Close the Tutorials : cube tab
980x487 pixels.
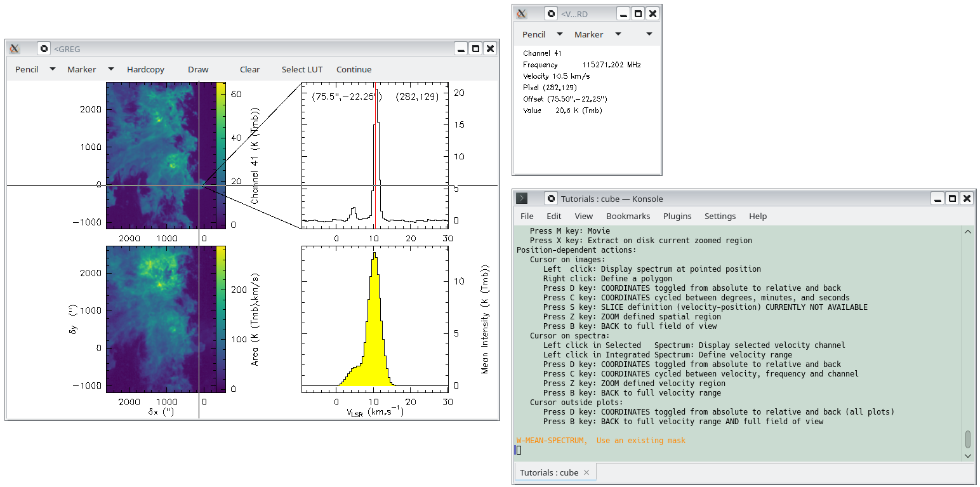pos(586,472)
